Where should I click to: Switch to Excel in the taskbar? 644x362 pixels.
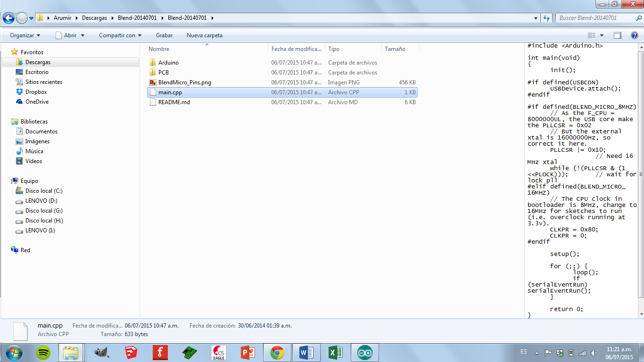[335, 353]
